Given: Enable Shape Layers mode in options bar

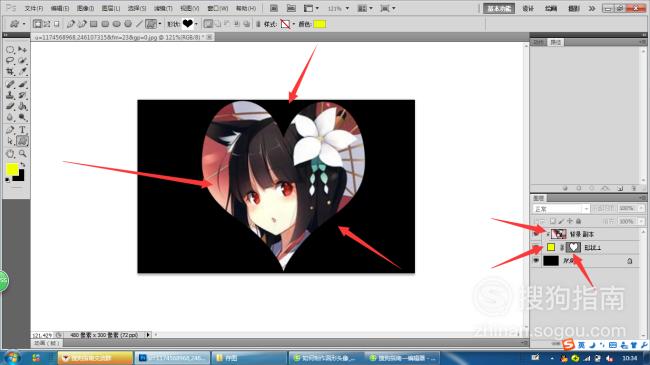Looking at the screenshot, I should click(37, 24).
